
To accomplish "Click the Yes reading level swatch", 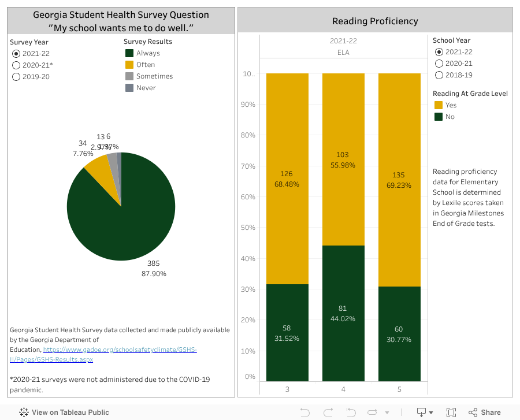I will coord(439,105).
